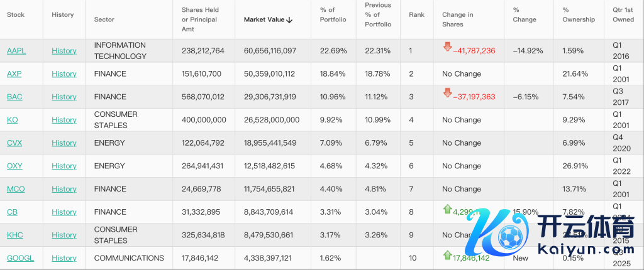Open History link in the OXY row
Viewport: 644px width, 270px height.
pos(64,166)
